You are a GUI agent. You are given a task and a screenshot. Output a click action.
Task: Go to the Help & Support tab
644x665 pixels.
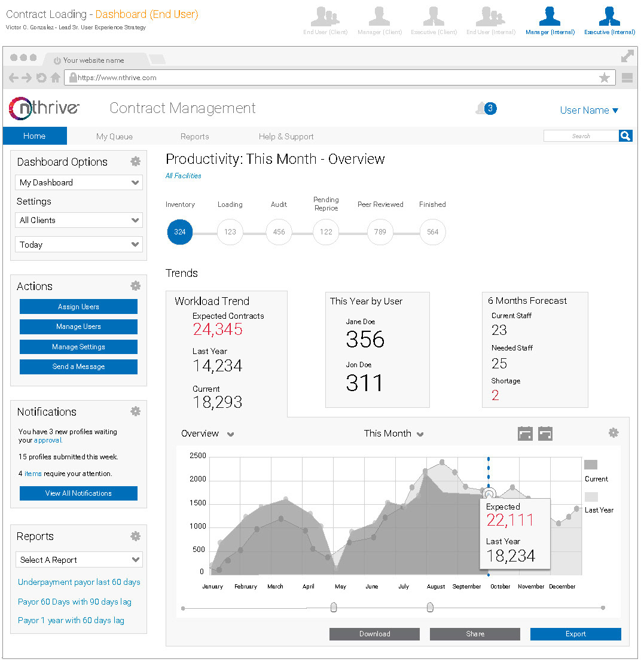coord(286,136)
